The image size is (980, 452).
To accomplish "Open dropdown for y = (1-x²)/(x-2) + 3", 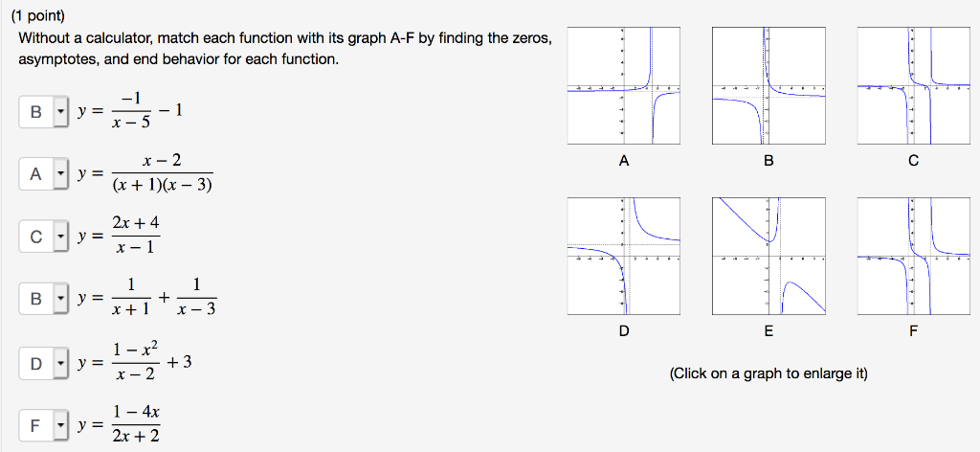I will point(44,364).
